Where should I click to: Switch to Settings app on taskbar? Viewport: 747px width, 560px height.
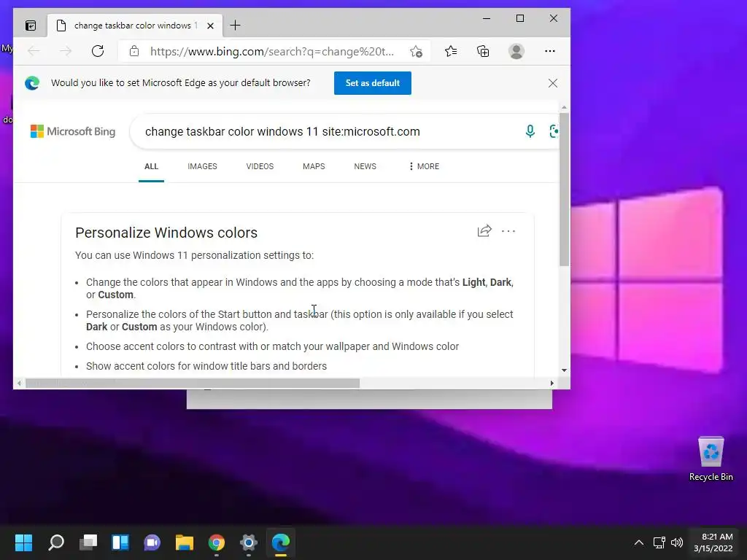[x=249, y=542]
